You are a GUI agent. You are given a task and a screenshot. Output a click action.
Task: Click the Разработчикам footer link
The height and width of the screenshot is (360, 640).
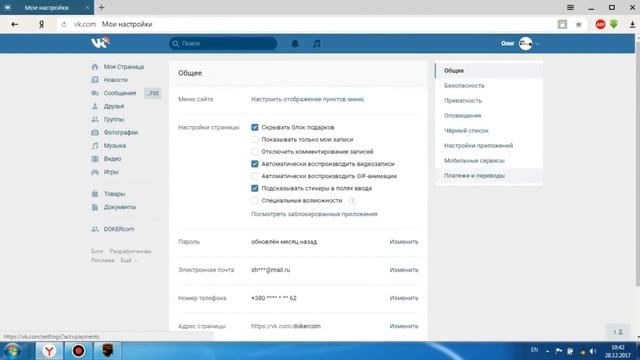pyautogui.click(x=130, y=251)
